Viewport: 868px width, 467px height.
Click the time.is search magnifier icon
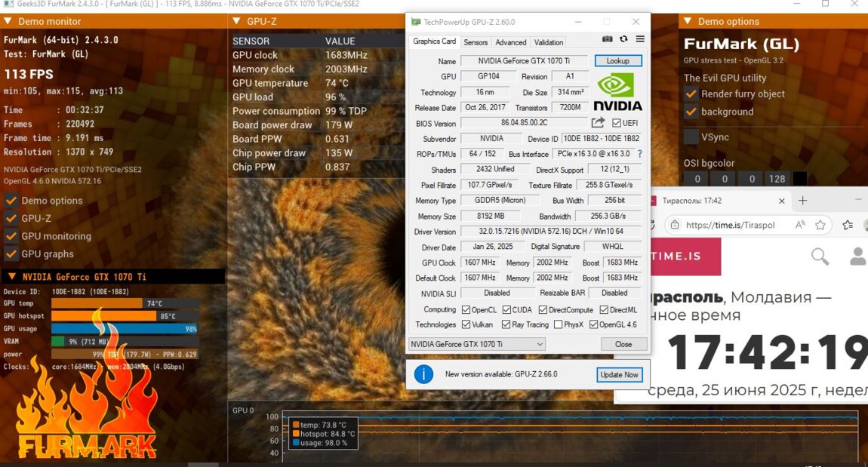click(x=820, y=257)
